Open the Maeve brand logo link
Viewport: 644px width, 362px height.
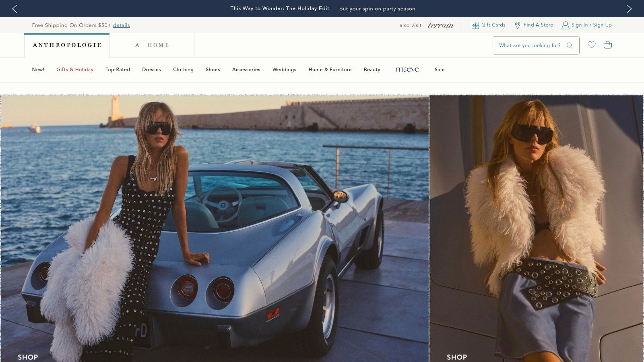tap(407, 70)
